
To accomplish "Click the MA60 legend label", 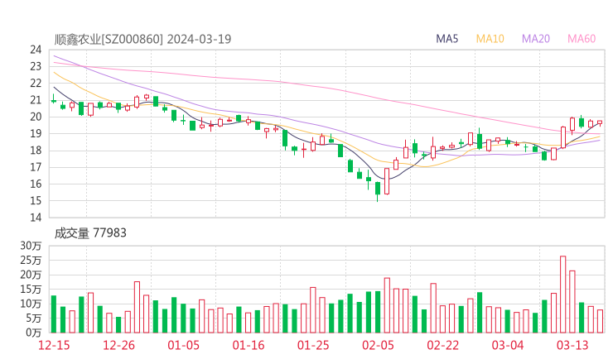I will (x=582, y=39).
